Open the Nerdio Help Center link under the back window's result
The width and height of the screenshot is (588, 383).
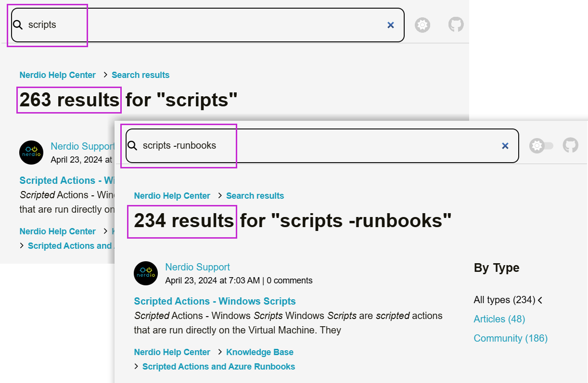coord(58,231)
